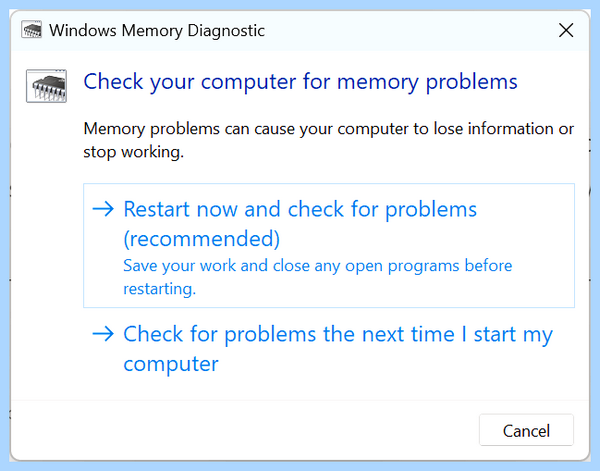Click the Cancel button

coord(526,430)
